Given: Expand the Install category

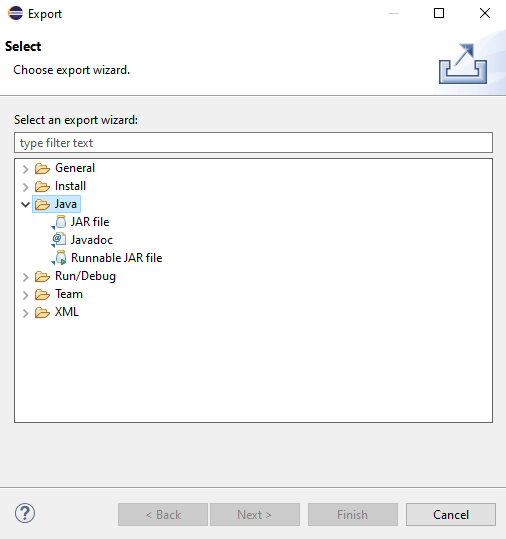Looking at the screenshot, I should click(x=25, y=187).
